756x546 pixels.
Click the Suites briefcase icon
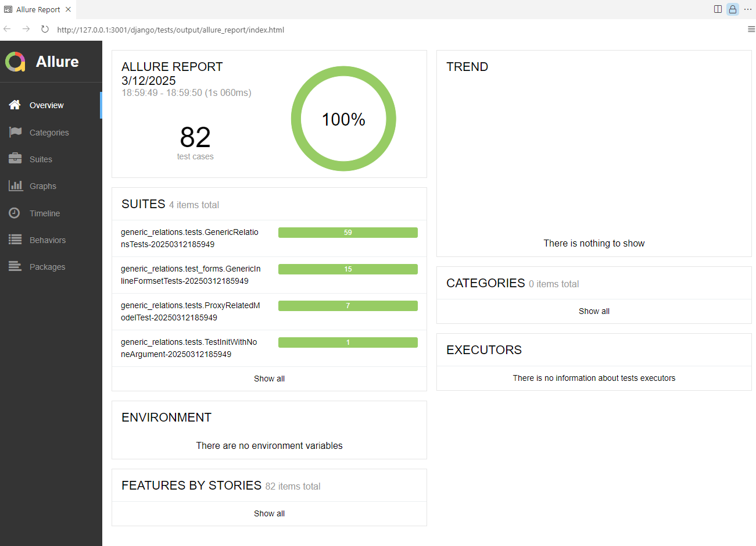pyautogui.click(x=15, y=159)
